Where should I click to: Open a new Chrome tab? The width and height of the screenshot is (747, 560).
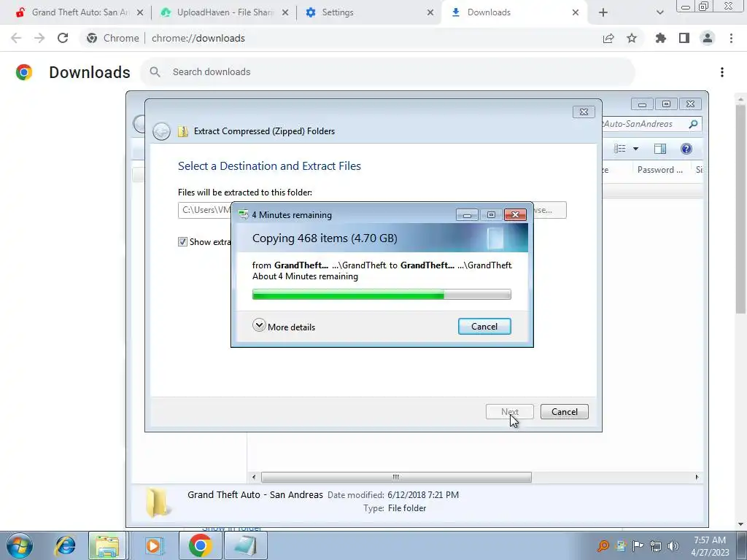point(603,12)
